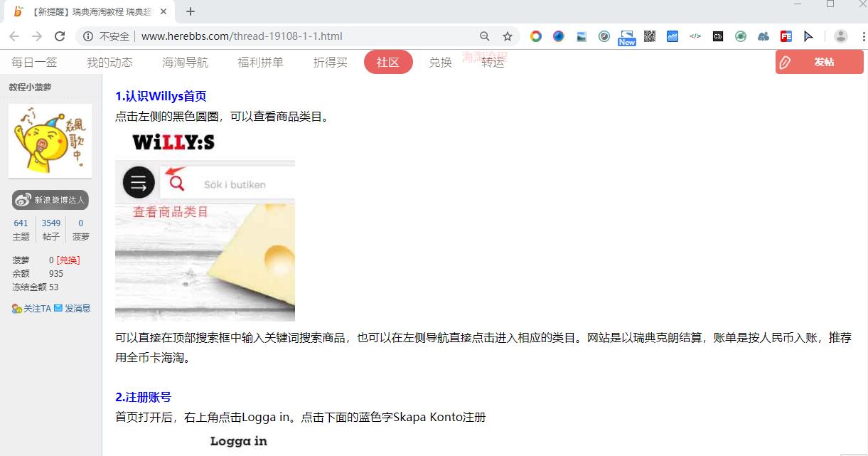Switch to the 社区 navigation tab
Screen dimensions: 868x456
388,62
